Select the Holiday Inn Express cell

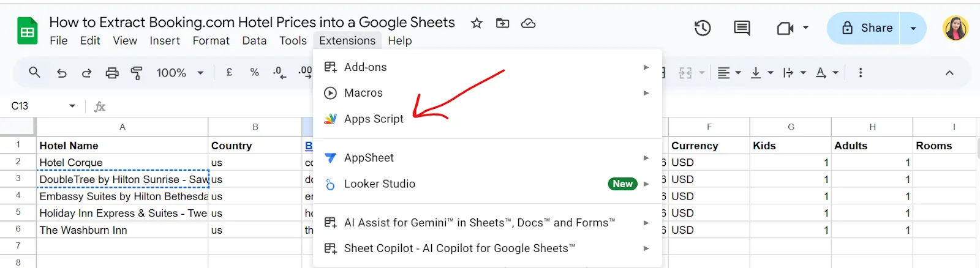pos(123,213)
